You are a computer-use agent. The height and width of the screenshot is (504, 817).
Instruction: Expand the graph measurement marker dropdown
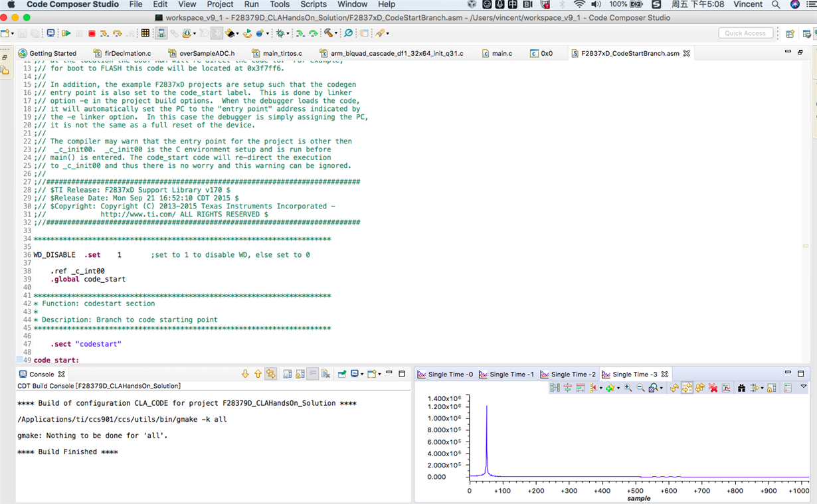tap(600, 388)
